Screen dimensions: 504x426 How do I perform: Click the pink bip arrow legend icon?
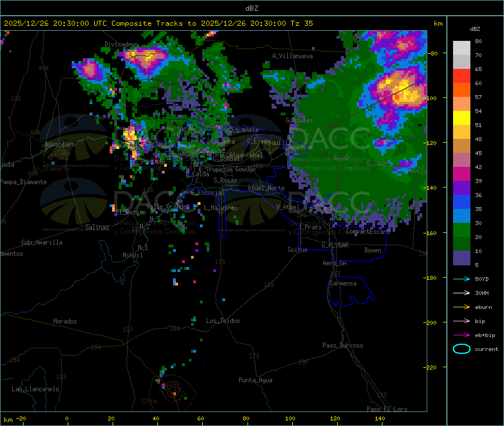[461, 321]
